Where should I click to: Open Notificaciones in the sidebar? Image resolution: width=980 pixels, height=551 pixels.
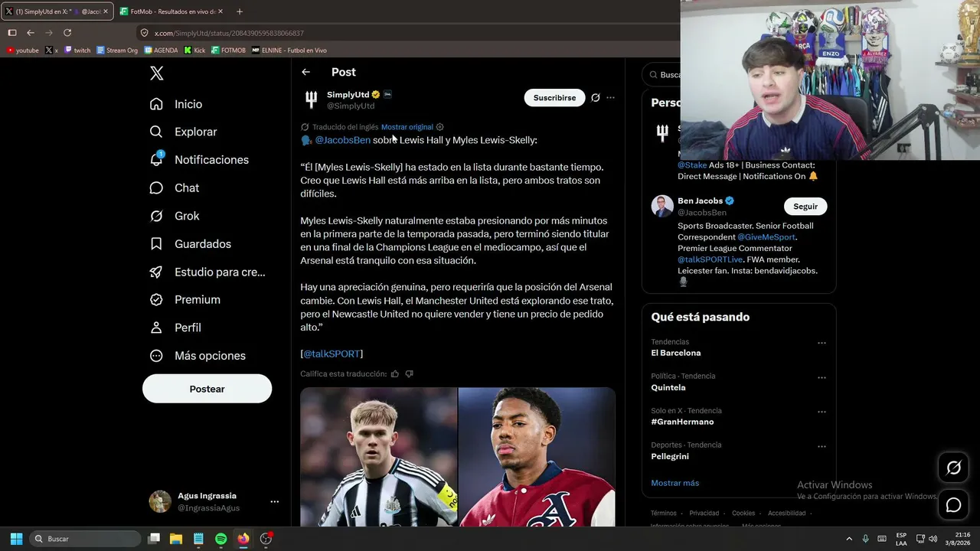tap(199, 160)
